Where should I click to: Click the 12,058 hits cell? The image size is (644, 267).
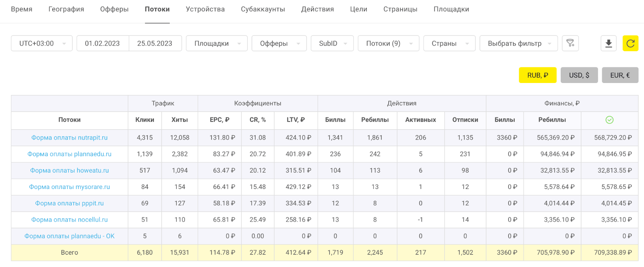tap(180, 138)
